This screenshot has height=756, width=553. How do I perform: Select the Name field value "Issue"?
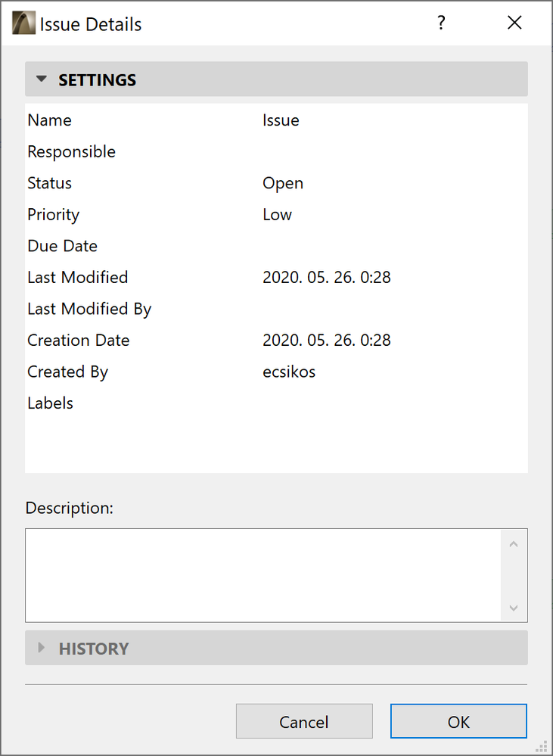(x=281, y=120)
